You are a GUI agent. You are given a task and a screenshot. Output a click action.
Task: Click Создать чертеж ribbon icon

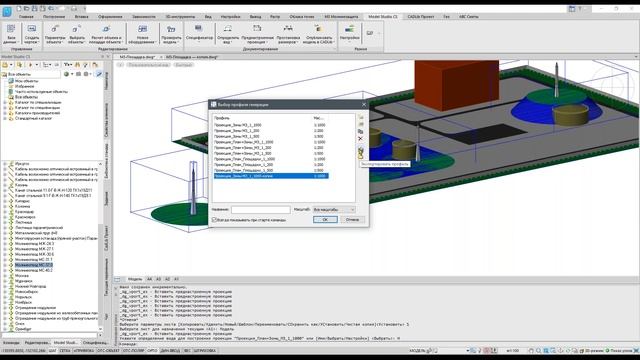pyautogui.click(x=31, y=33)
